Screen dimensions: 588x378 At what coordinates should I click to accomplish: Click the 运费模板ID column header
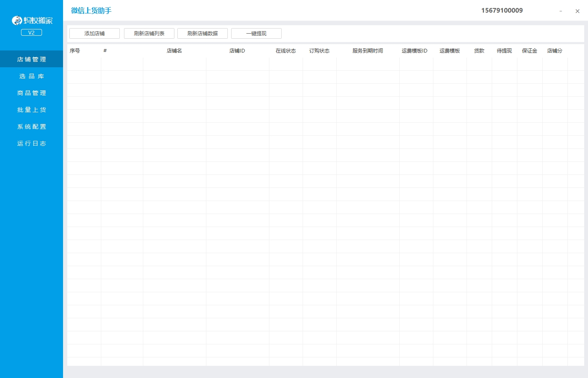pyautogui.click(x=414, y=51)
